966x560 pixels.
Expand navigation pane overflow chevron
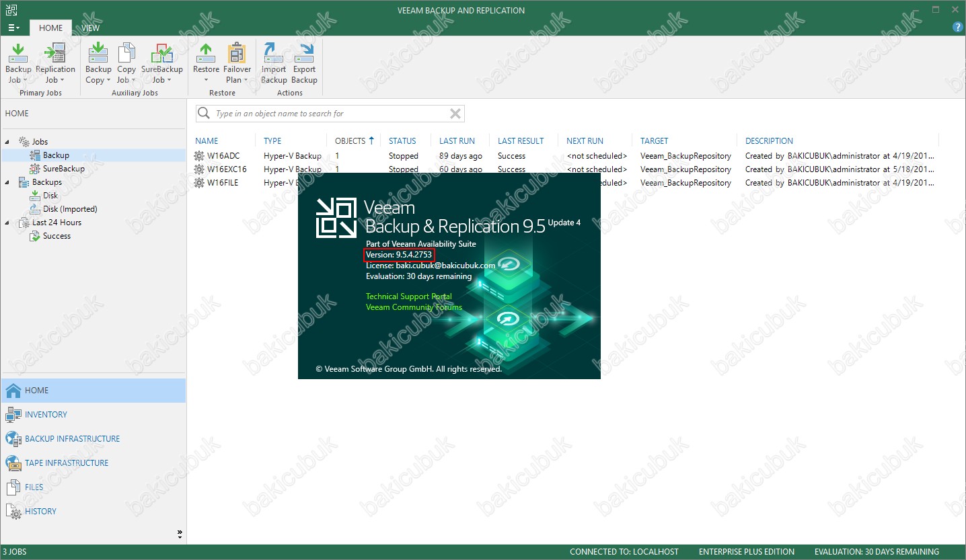180,534
